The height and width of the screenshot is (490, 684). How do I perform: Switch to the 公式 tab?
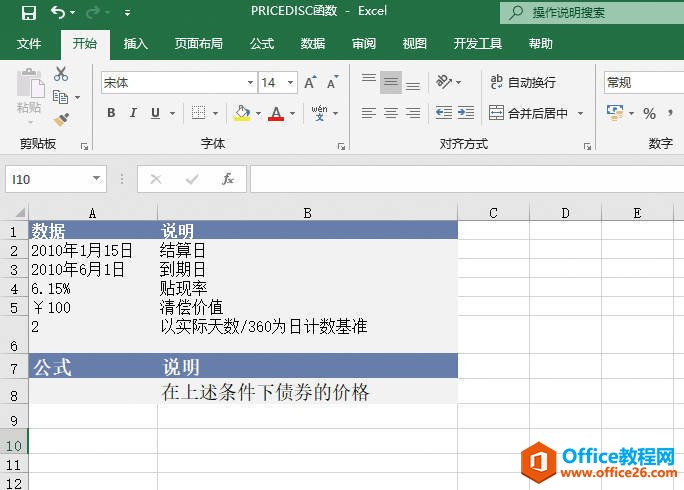click(x=262, y=44)
